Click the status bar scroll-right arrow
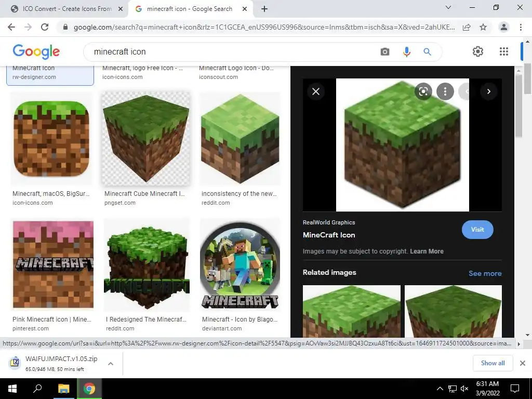 tap(519, 344)
